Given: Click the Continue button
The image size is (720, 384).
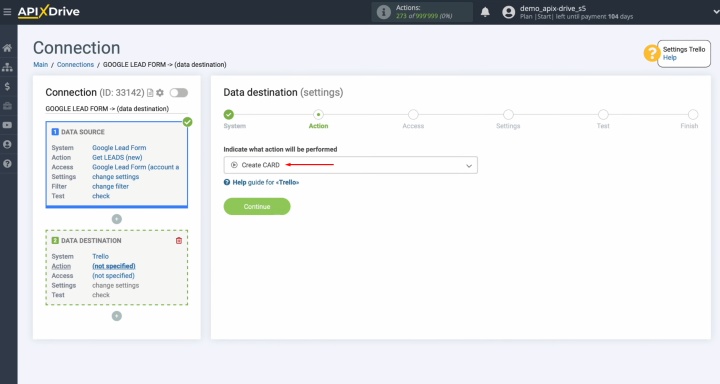Looking at the screenshot, I should coord(257,207).
